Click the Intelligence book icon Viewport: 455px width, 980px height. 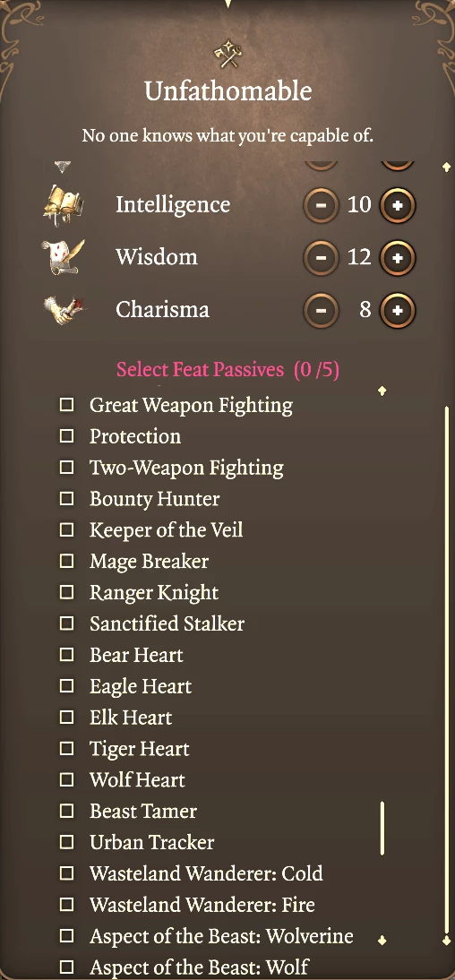pyautogui.click(x=63, y=205)
